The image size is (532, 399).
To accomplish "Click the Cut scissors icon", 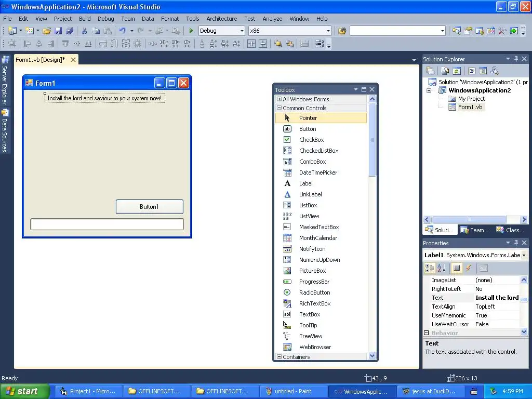I will (x=85, y=31).
